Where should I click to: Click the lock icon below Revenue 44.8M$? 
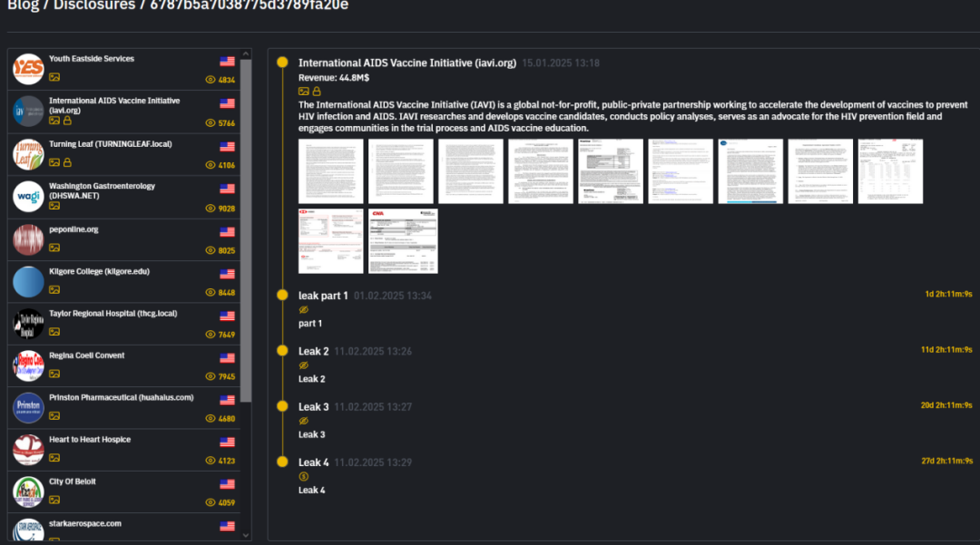tap(317, 92)
